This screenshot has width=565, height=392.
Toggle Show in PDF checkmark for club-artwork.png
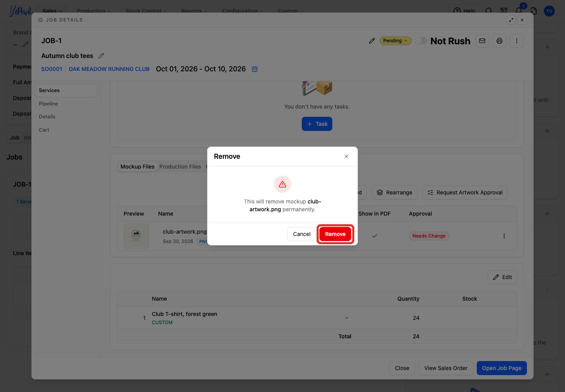(375, 236)
